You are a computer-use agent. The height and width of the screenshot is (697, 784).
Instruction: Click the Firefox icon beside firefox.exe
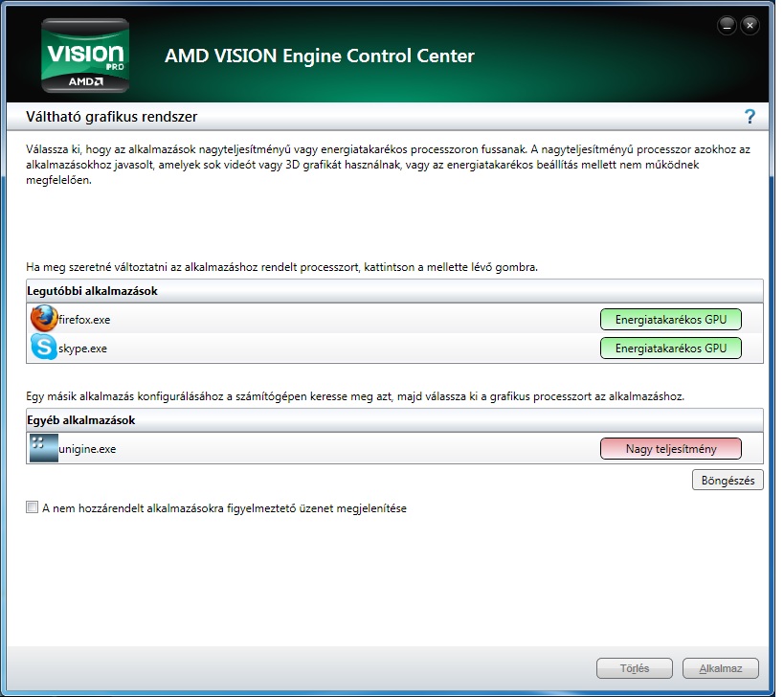tap(43, 319)
